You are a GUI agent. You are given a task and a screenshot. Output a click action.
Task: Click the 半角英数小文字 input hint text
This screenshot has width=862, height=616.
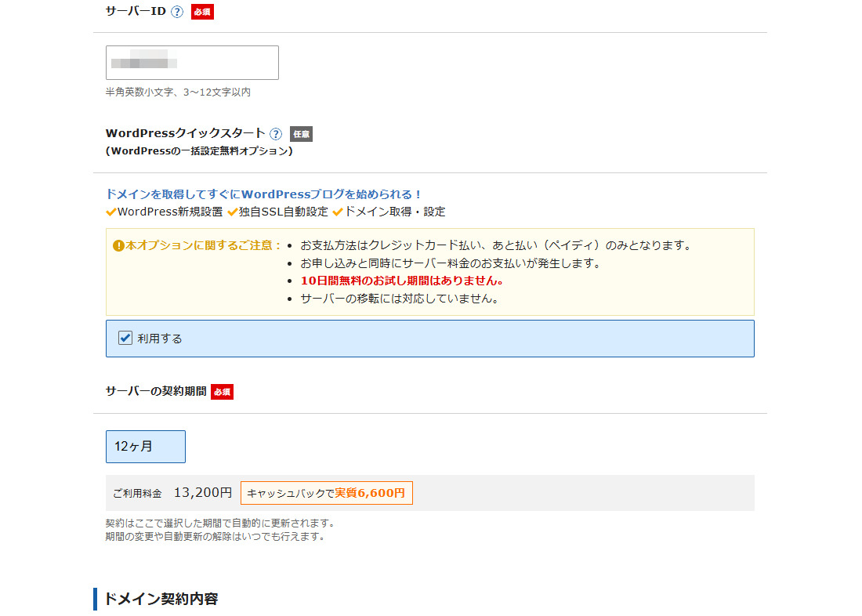(178, 92)
